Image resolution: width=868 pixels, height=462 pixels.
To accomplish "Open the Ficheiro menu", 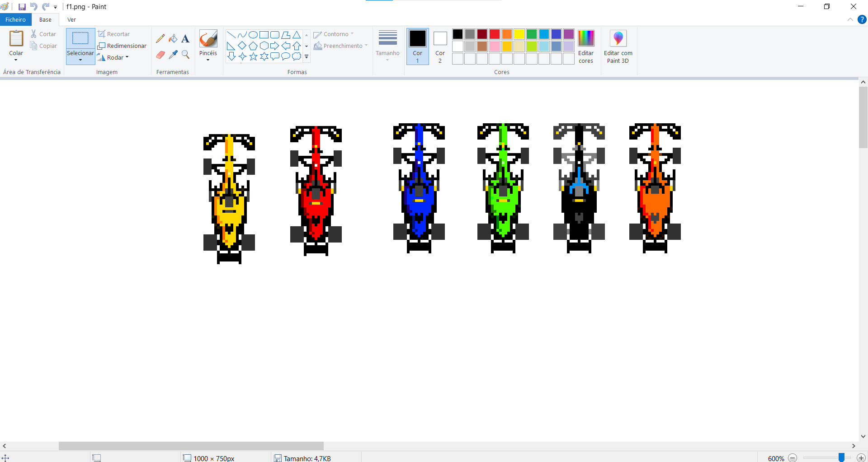I will 15,19.
